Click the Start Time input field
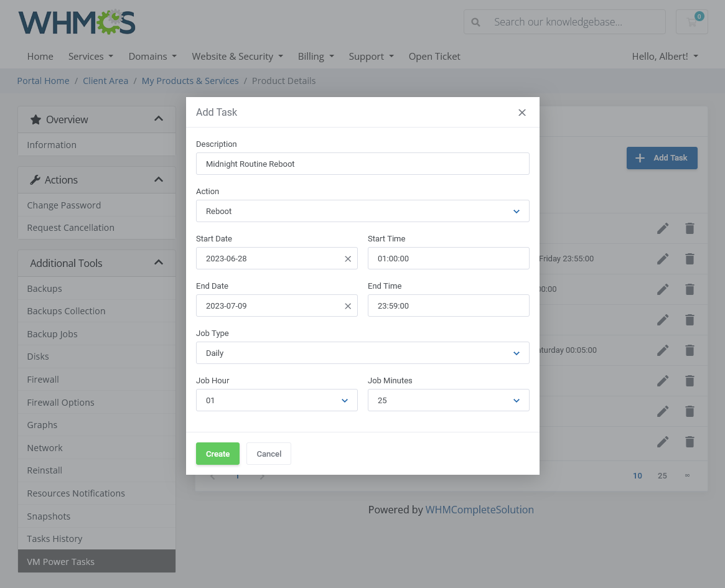The width and height of the screenshot is (725, 588). 448,259
